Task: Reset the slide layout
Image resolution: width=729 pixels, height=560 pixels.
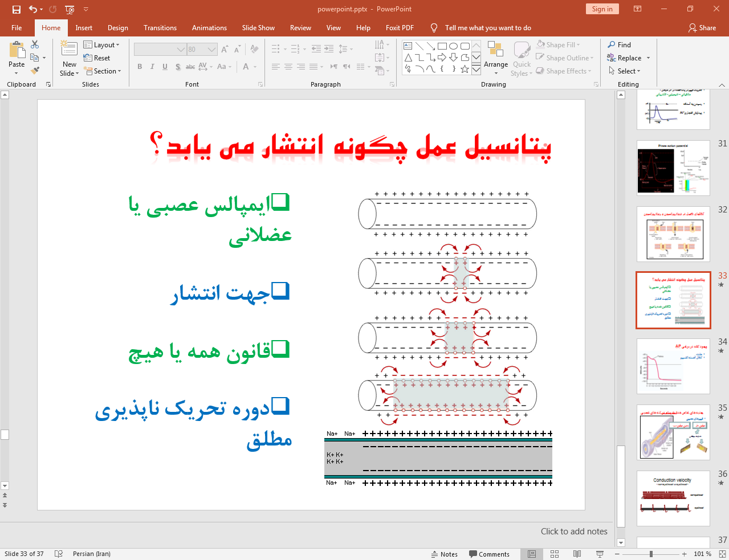Action: click(97, 58)
